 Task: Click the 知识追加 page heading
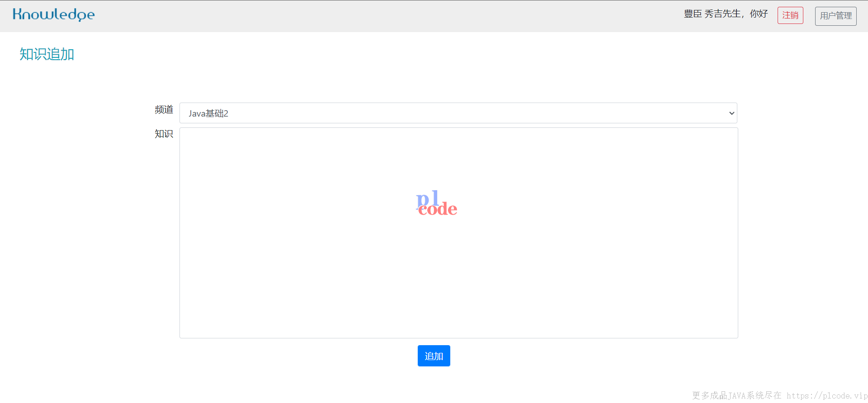pyautogui.click(x=47, y=54)
